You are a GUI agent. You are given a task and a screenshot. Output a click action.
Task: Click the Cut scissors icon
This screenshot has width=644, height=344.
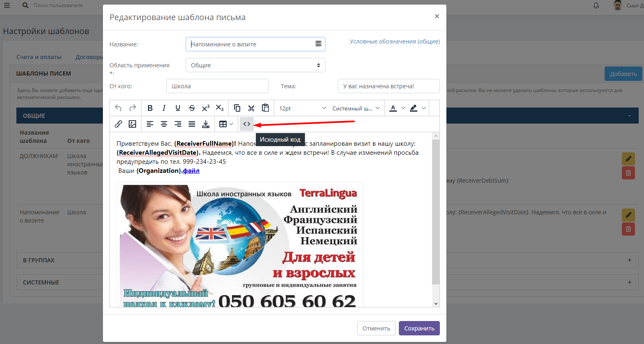coord(251,108)
